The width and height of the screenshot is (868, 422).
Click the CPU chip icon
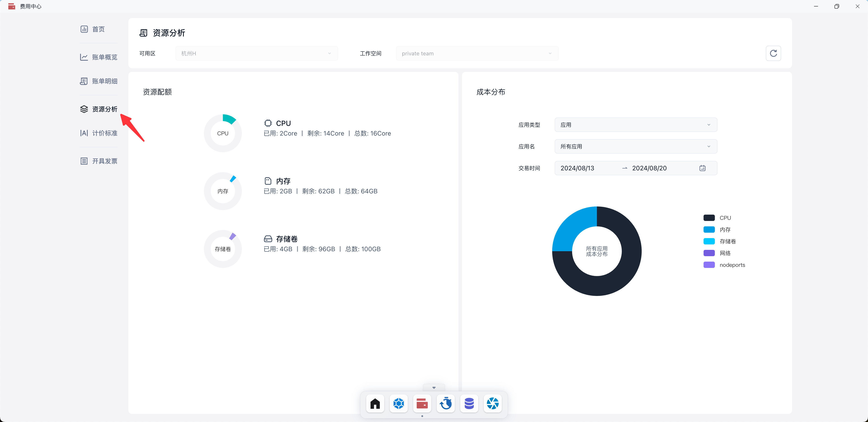click(x=268, y=123)
